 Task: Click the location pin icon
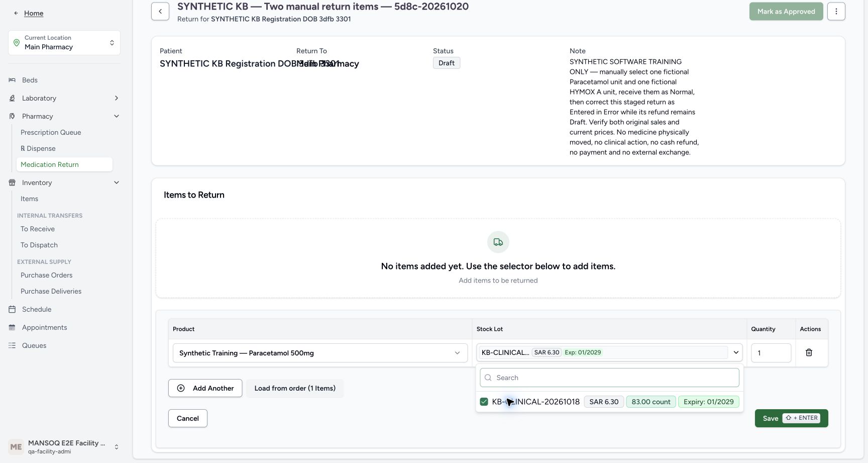point(17,43)
